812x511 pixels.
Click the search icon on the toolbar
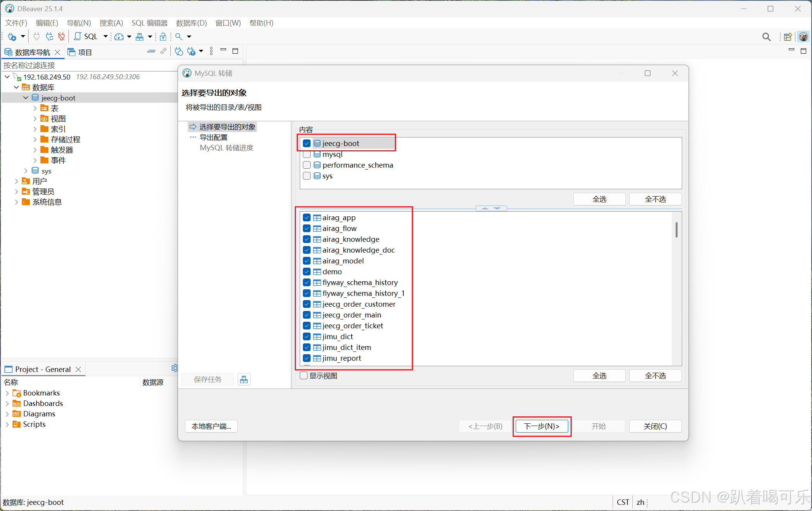pos(178,36)
